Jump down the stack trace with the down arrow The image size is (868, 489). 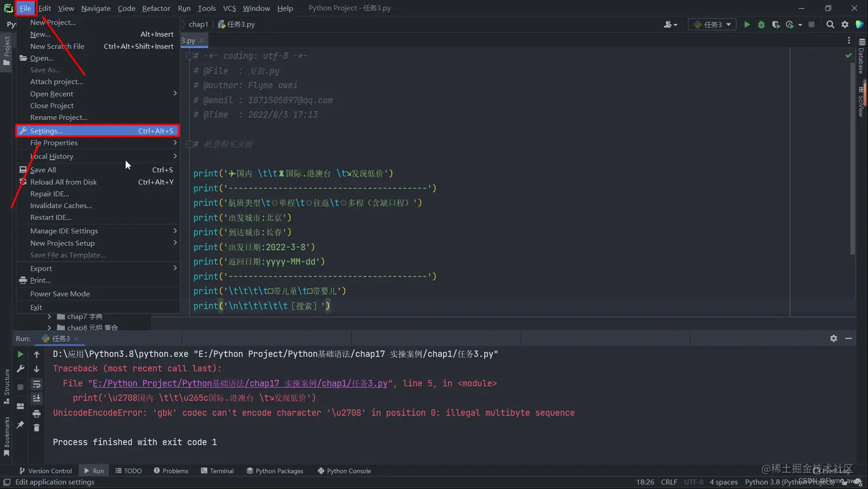tap(36, 369)
